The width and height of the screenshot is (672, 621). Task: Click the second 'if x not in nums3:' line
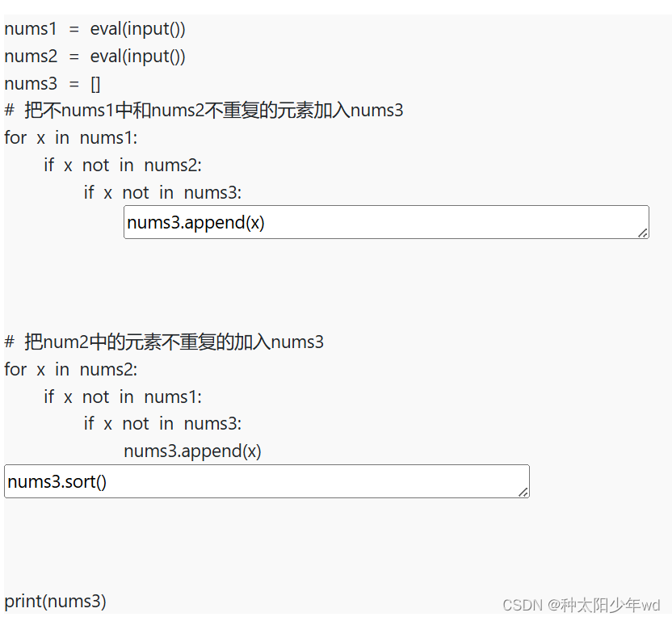click(162, 424)
